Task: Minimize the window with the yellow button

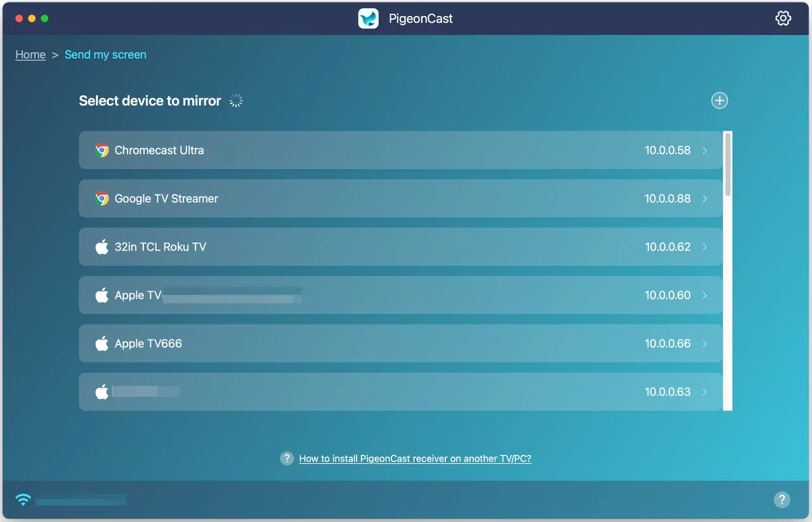Action: point(32,18)
